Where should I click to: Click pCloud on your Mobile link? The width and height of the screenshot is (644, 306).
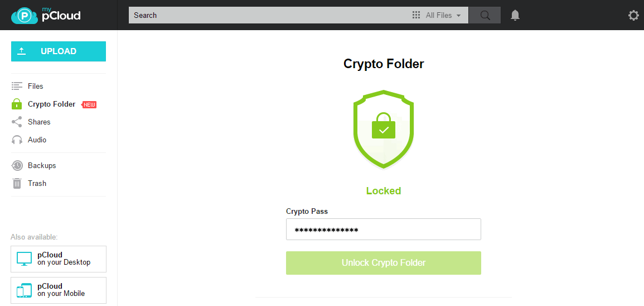(x=59, y=290)
